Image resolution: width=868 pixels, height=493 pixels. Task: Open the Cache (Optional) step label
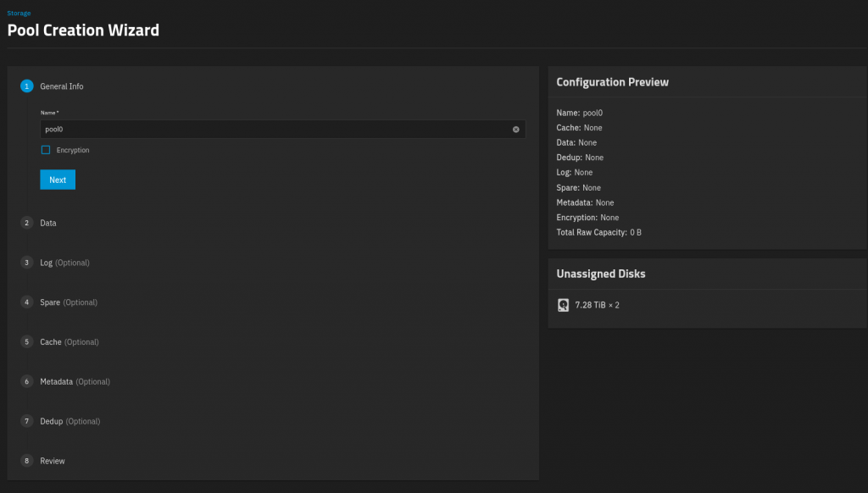pyautogui.click(x=70, y=342)
